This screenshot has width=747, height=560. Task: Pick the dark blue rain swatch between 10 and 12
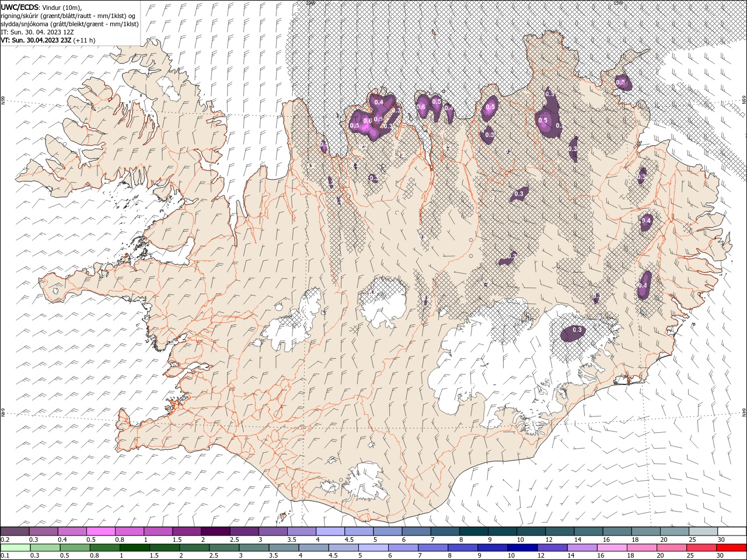pos(522,547)
